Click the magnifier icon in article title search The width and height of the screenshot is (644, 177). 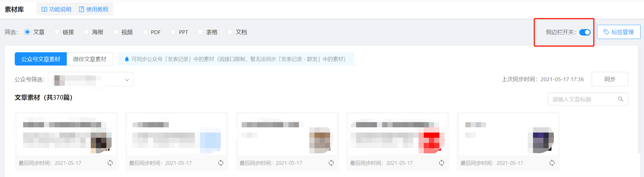coord(621,99)
